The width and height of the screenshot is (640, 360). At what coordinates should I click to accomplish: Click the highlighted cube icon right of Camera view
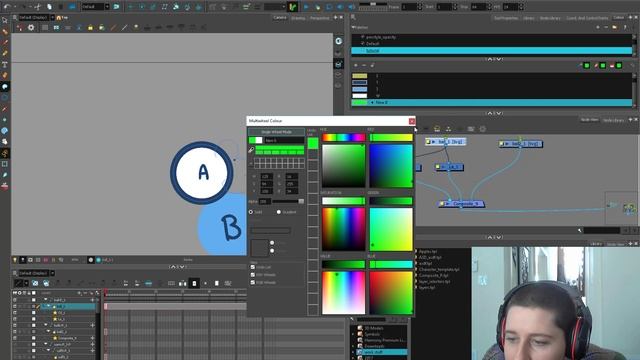[338, 64]
